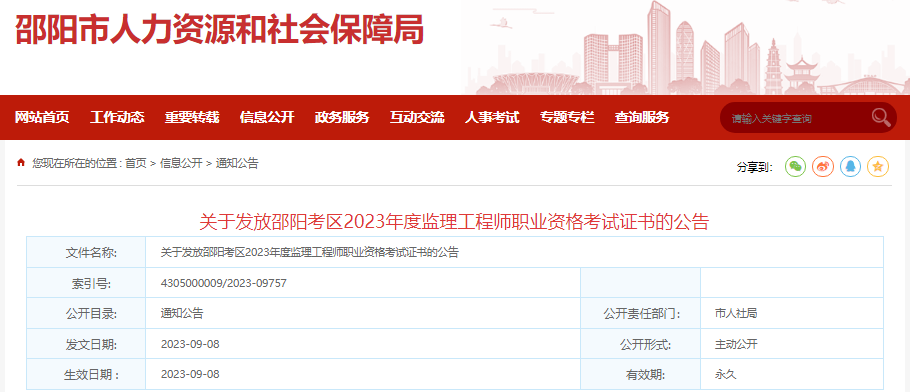This screenshot has width=910, height=392.
Task: Click the 索引号 label cell
Action: (86, 283)
